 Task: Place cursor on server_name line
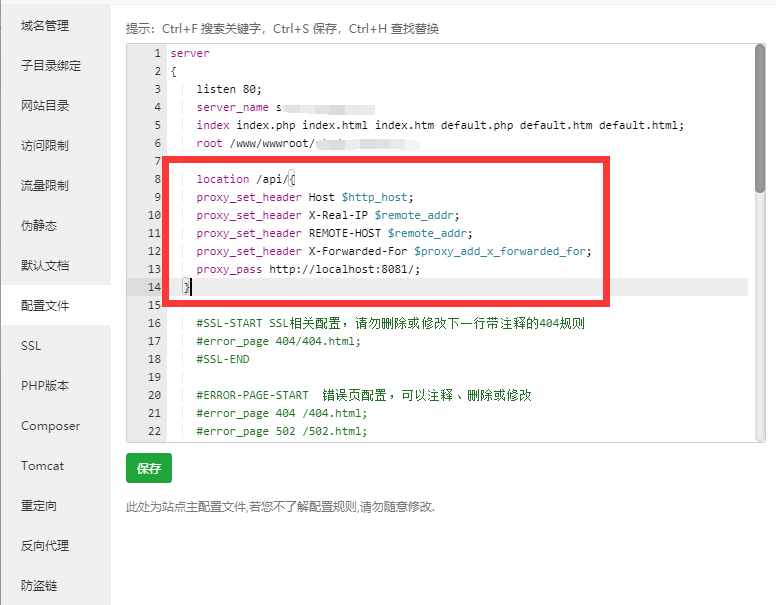click(x=285, y=107)
